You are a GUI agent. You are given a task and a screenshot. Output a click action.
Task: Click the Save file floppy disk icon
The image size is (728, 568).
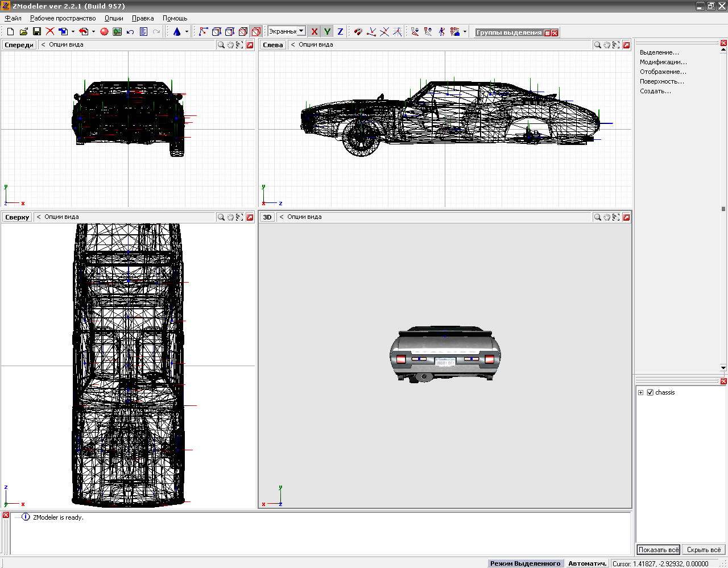37,32
